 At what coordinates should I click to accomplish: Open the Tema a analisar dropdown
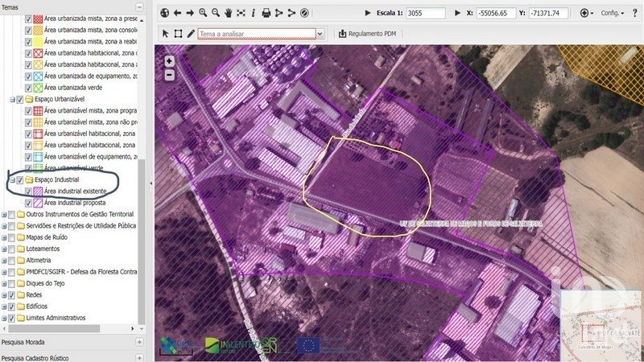(320, 34)
